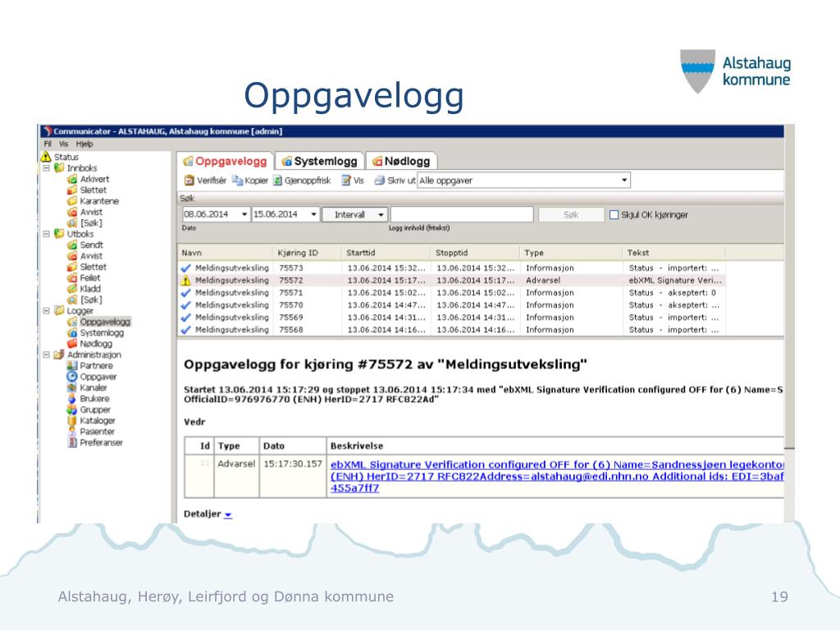
Task: Expand the Detaljer arrow
Action: coord(228,514)
